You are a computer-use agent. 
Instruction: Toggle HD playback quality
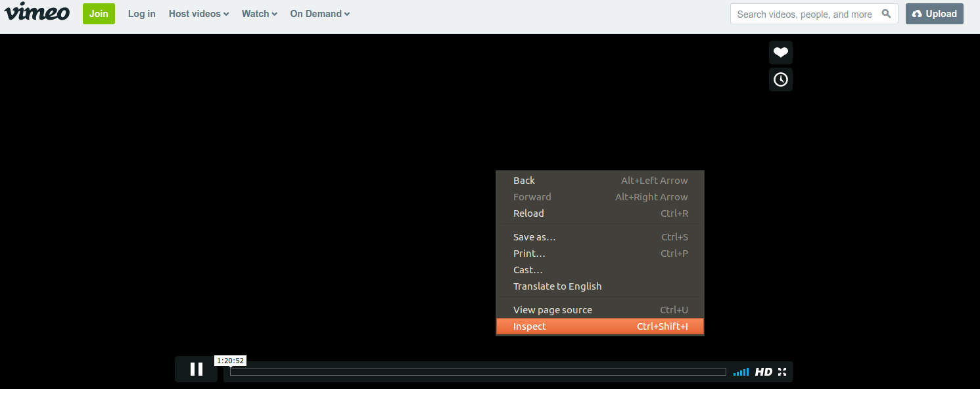[x=763, y=372]
